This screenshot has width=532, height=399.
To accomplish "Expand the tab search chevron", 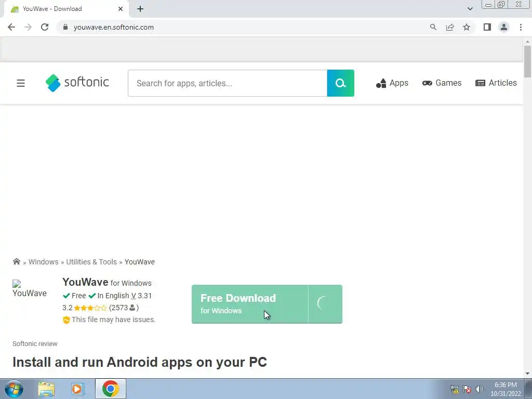I will click(470, 9).
